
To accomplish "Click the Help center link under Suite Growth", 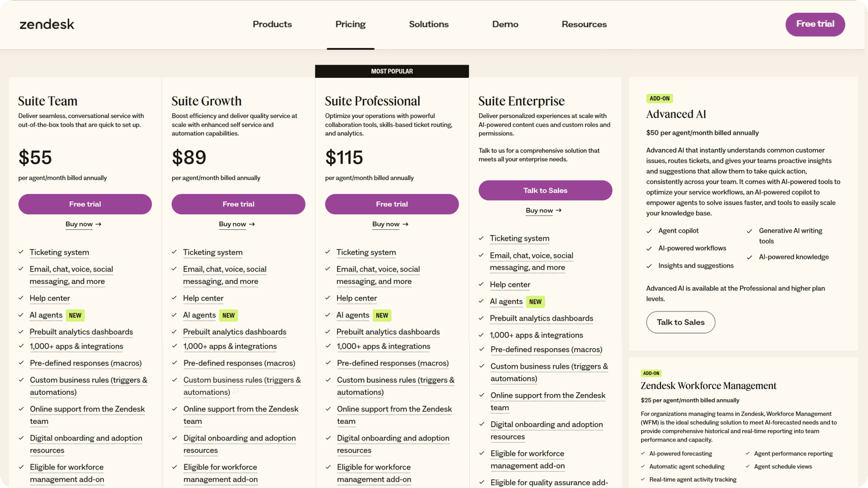I will point(203,298).
